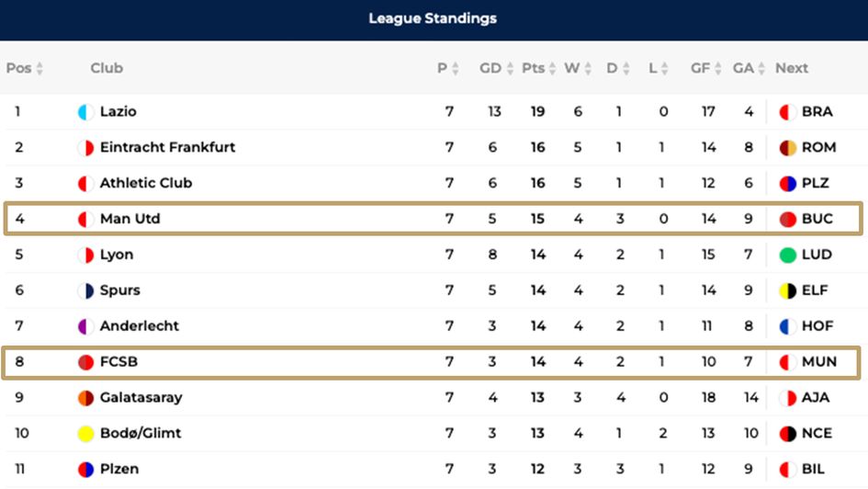Screen dimensions: 868x489
Task: Click the Eintracht Frankfurt club crest icon
Action: pos(85,148)
